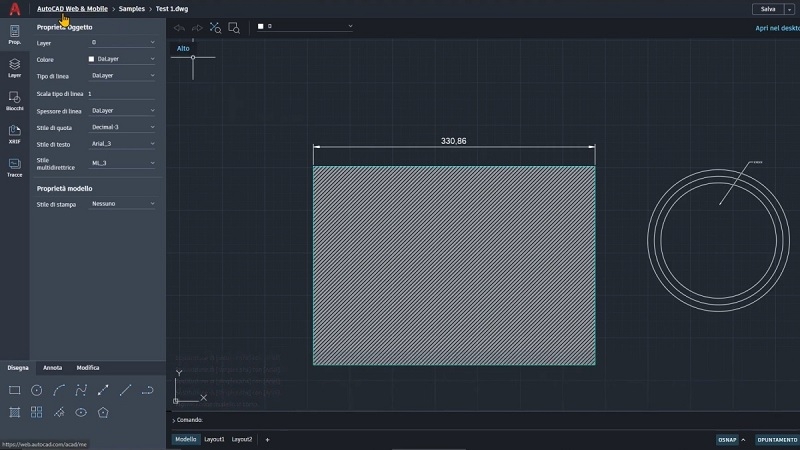Screen dimensions: 800x450
Task: Select the Spline draw tool
Action: pyautogui.click(x=81, y=390)
